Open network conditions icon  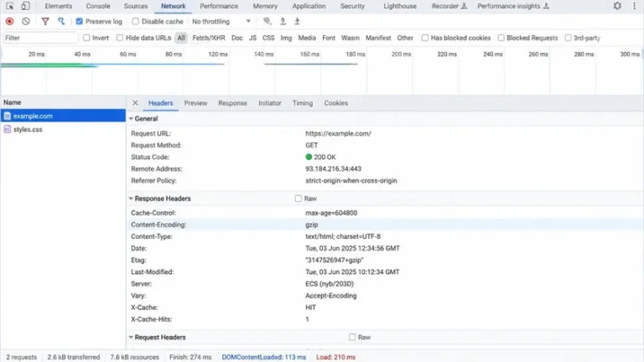267,21
